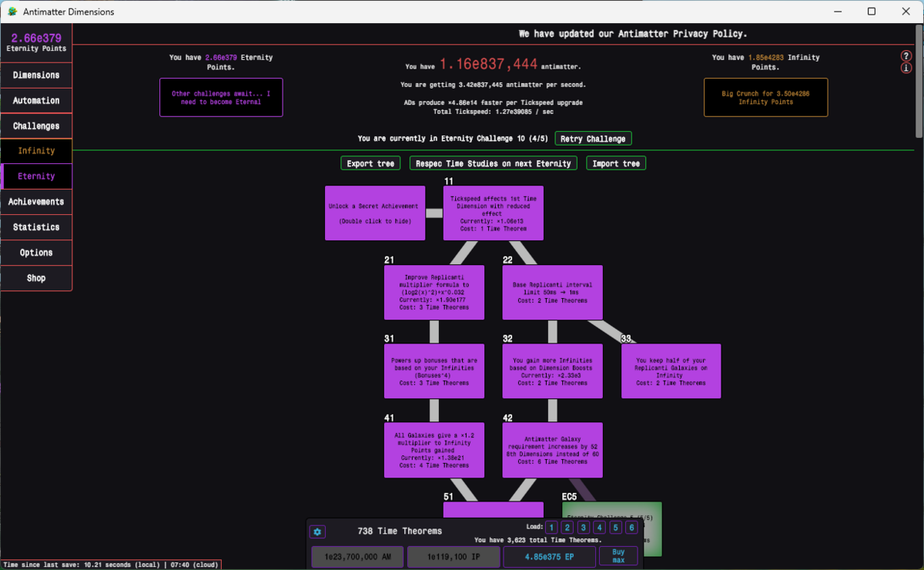924x570 pixels.
Task: Select time study 21 Improve Replicanti multiplier
Action: (x=434, y=292)
